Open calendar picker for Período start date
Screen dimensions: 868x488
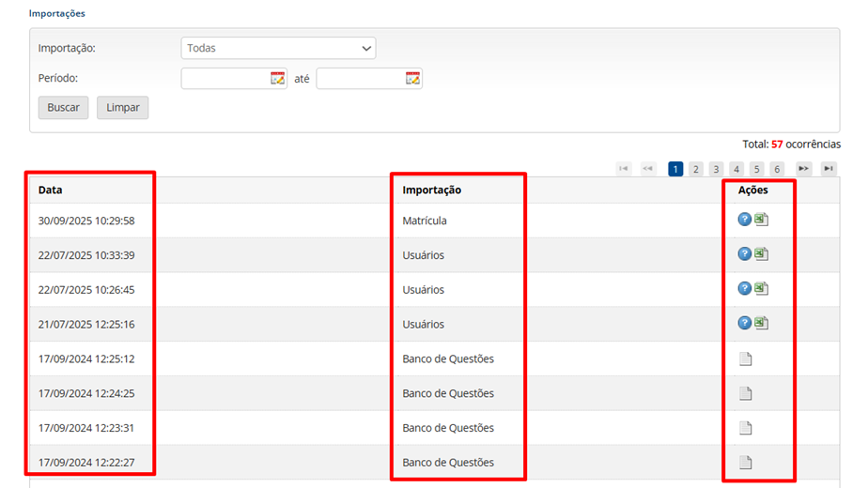pos(277,79)
